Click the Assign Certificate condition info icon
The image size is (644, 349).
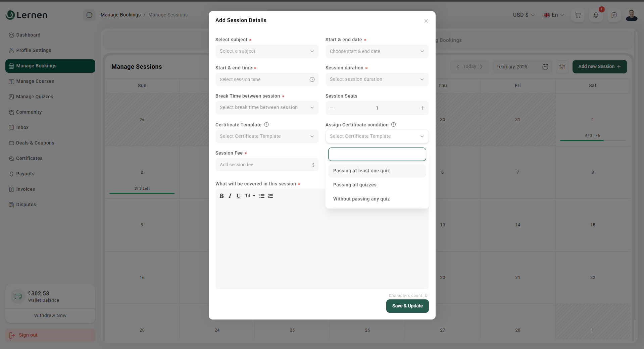coord(394,125)
